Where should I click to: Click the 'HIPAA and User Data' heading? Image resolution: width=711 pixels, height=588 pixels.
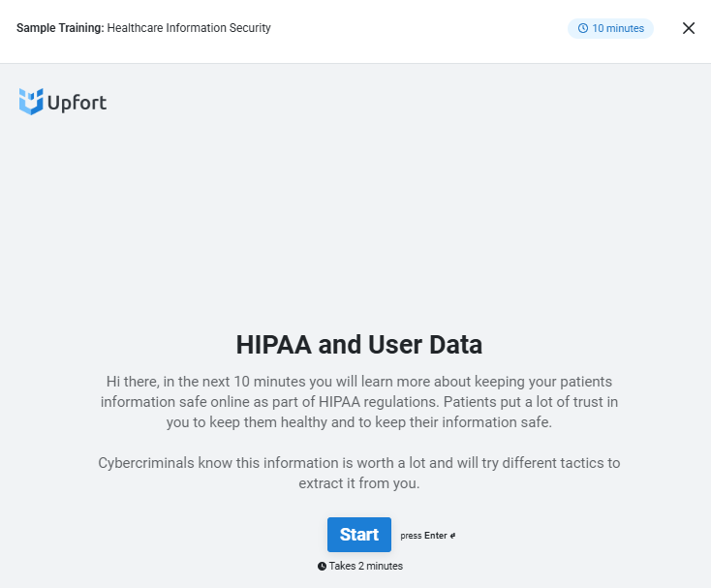click(x=359, y=344)
